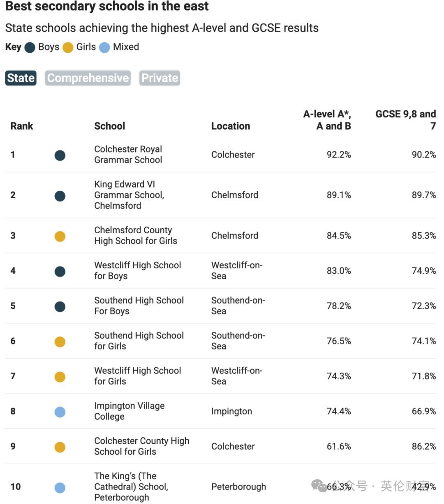Click the mixed dot for Impington Village College
Viewport: 444px width, 504px height.
pyautogui.click(x=60, y=412)
